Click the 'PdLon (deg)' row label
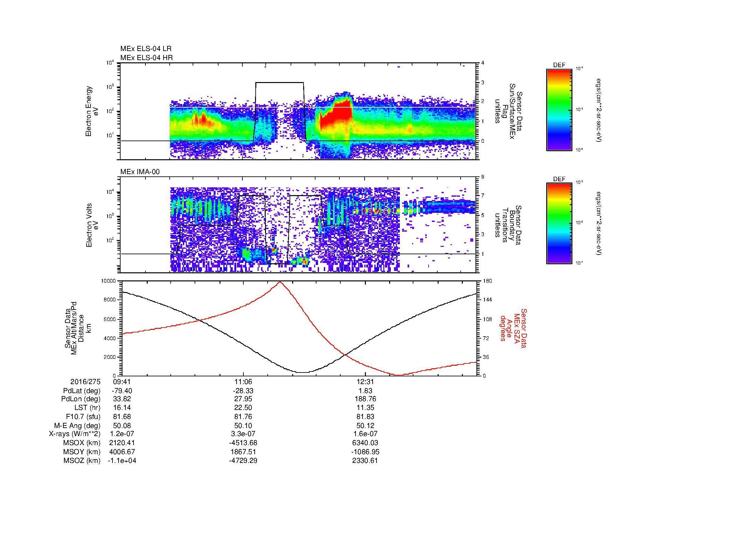Image resolution: width=756 pixels, height=534 pixels. (x=81, y=399)
